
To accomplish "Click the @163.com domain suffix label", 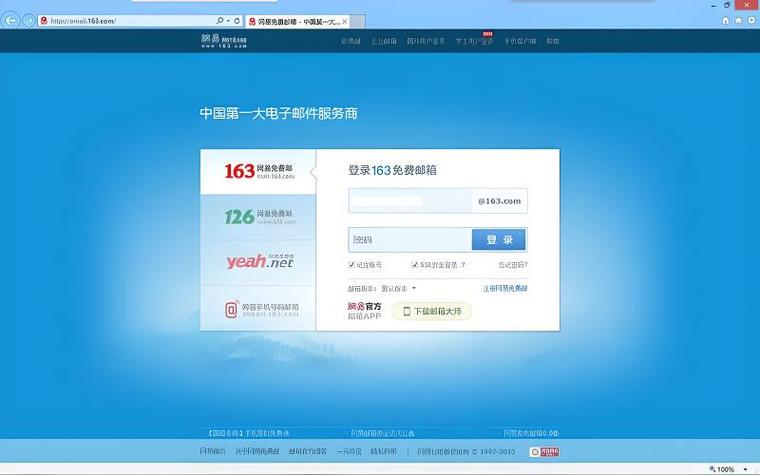I will [x=499, y=201].
